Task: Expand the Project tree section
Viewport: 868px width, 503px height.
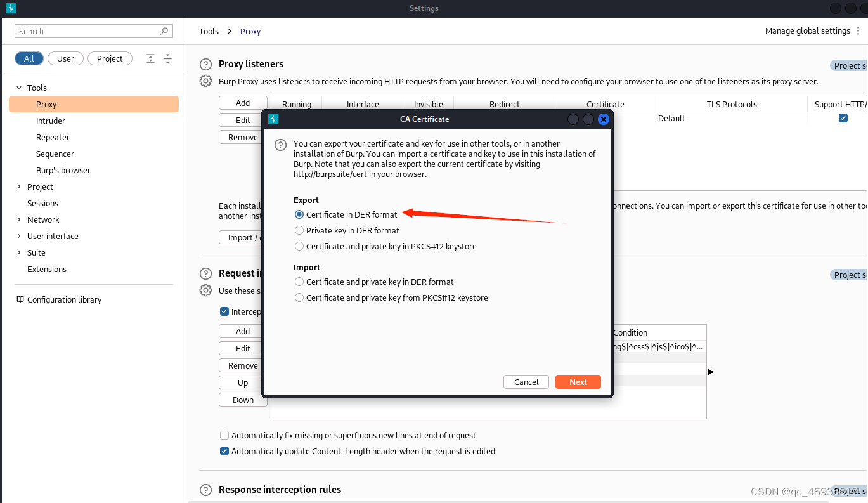Action: click(19, 186)
